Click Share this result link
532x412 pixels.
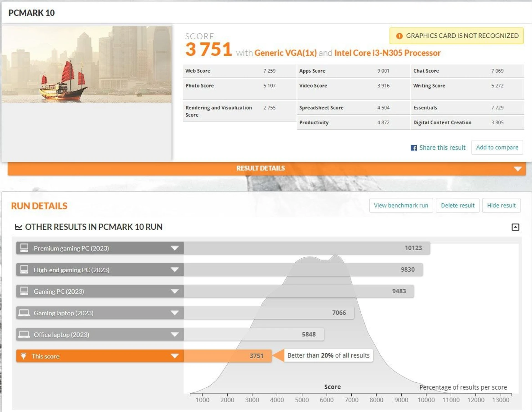pos(442,148)
